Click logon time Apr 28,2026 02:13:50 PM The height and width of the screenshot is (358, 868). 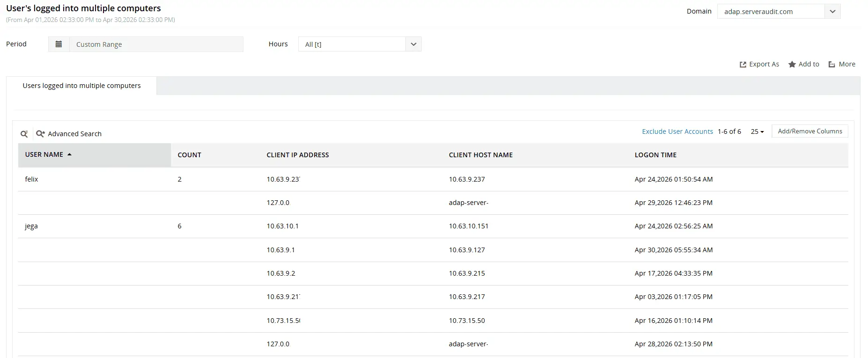674,344
